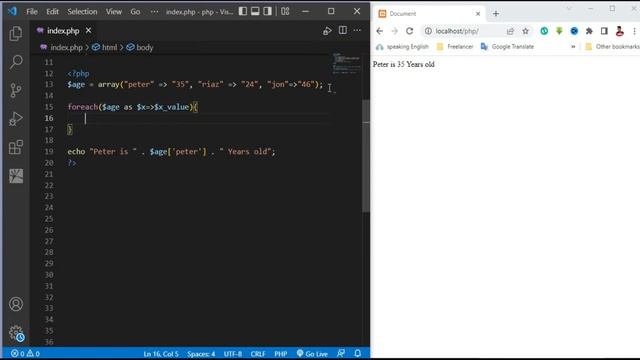
Task: Close the Document tab in Chrome
Action: 478,13
